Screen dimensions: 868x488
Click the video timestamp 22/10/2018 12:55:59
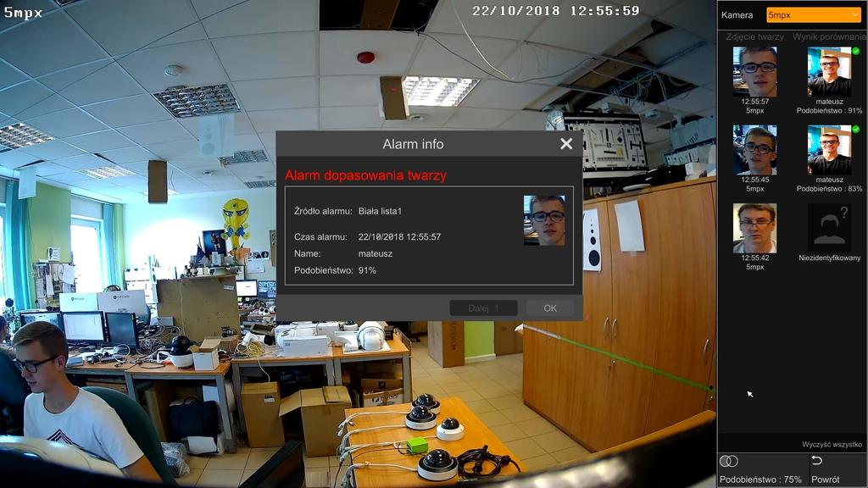[x=556, y=10]
